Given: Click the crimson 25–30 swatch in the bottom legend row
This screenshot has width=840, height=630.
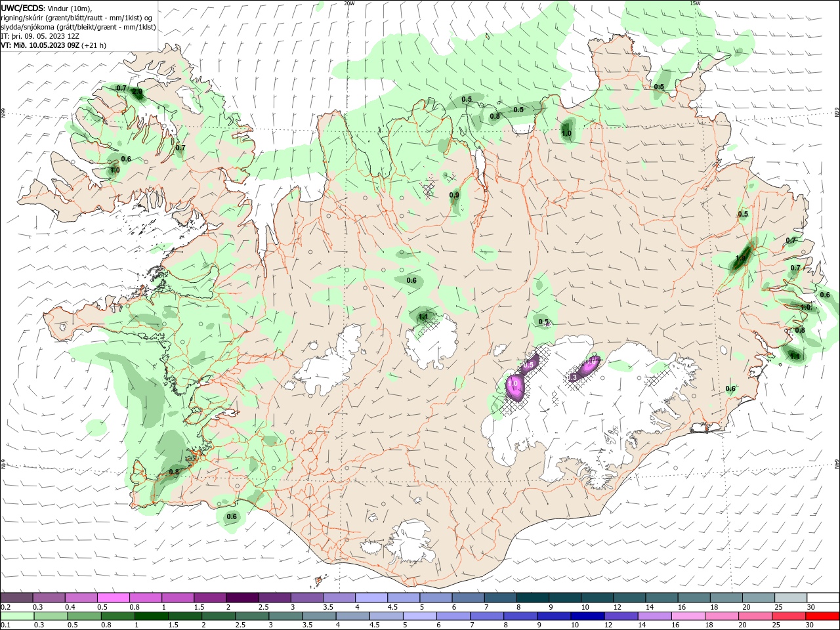Looking at the screenshot, I should (789, 616).
